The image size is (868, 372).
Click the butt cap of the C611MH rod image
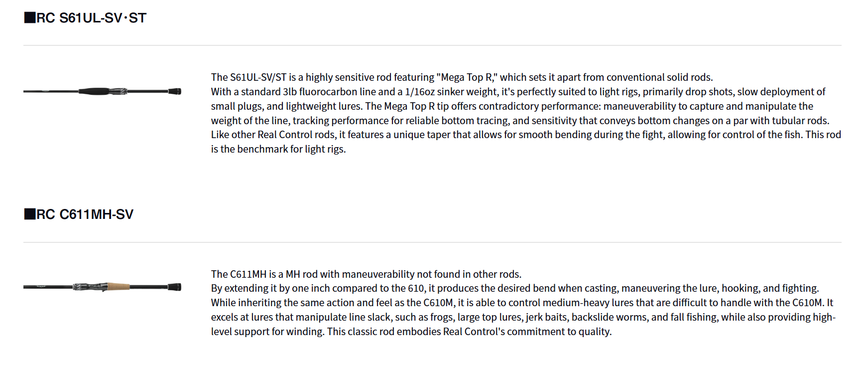click(x=175, y=287)
